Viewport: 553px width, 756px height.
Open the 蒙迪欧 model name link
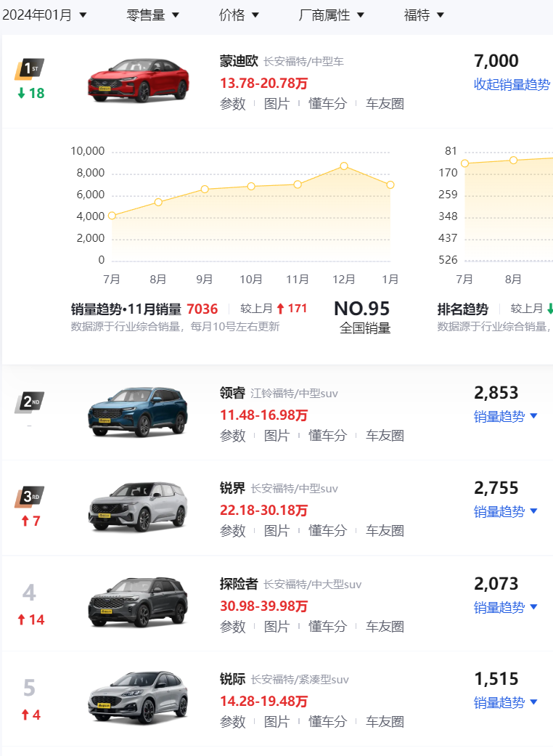click(x=239, y=61)
